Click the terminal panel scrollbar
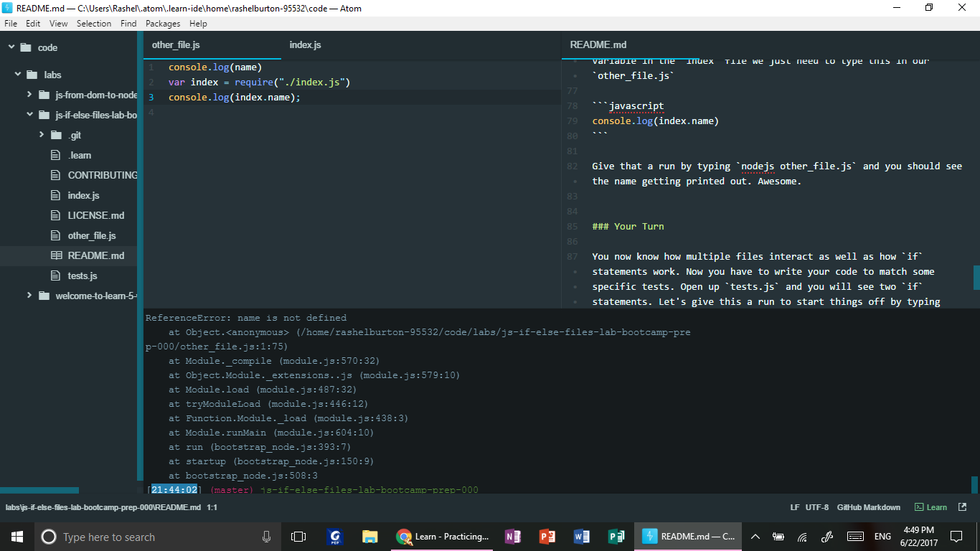 pyautogui.click(x=974, y=485)
